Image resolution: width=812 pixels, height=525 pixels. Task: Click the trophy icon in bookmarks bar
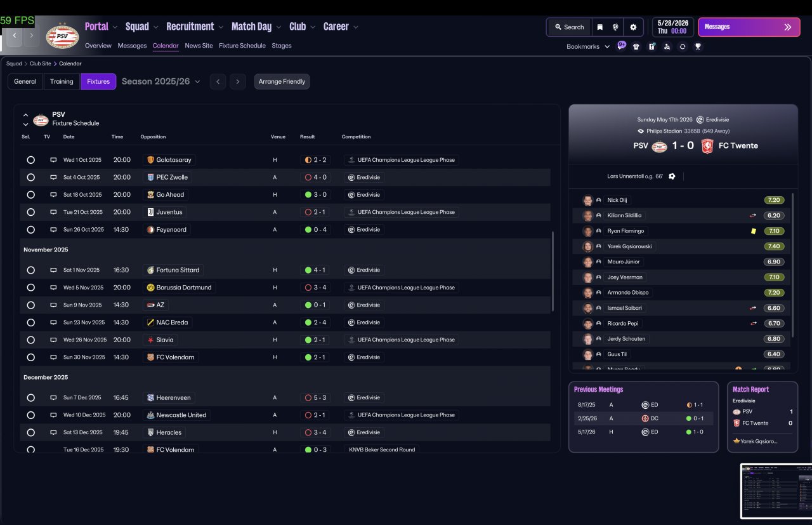pos(698,46)
